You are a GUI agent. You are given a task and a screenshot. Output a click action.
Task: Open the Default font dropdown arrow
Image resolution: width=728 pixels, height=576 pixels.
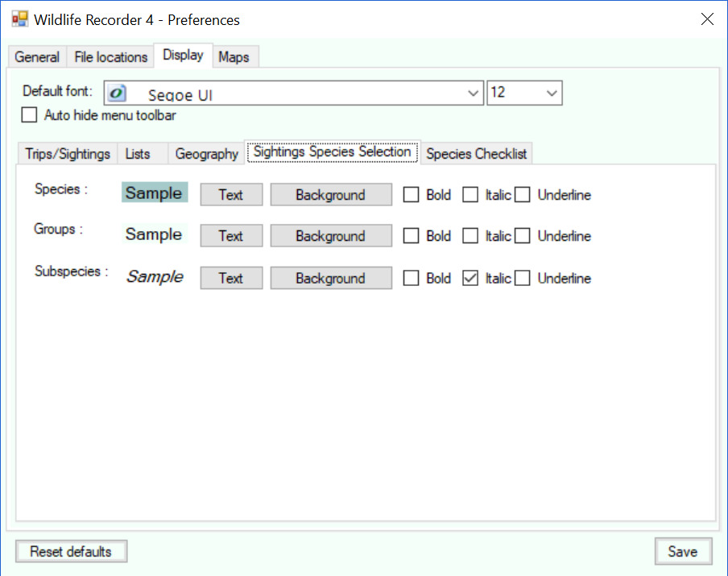[x=473, y=93]
